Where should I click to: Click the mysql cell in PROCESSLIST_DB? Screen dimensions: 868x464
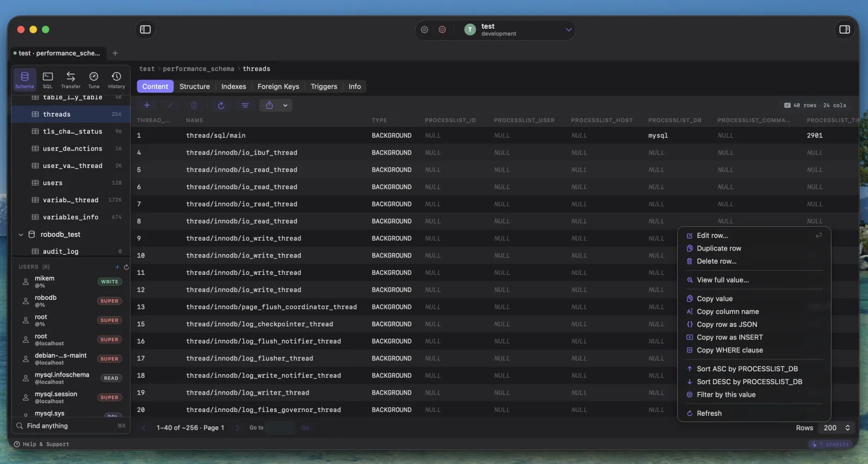coord(658,136)
